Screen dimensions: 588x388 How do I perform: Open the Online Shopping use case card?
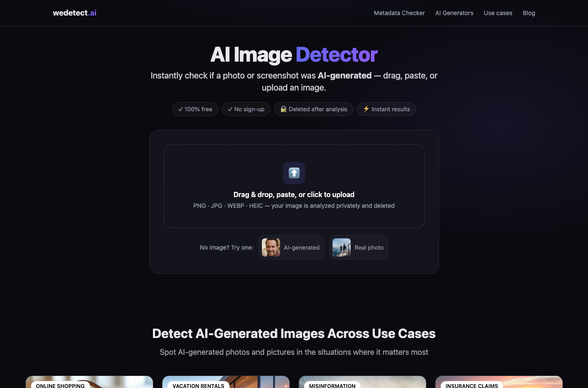tap(89, 382)
